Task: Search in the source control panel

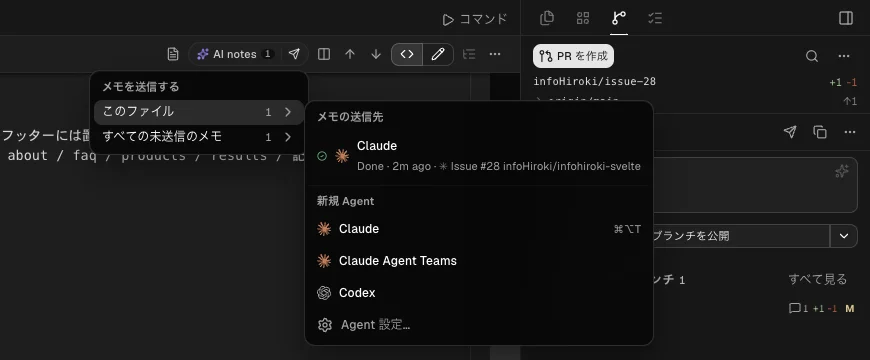Action: (x=812, y=56)
